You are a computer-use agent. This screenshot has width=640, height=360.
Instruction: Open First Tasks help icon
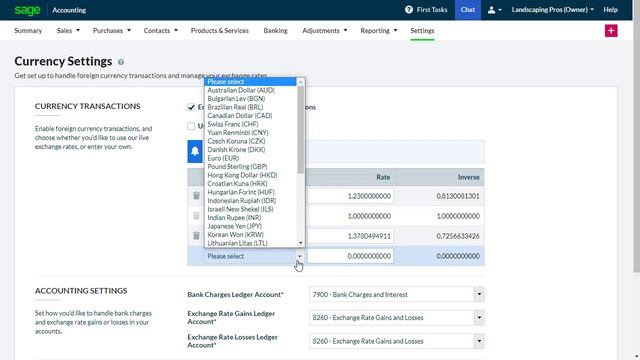click(409, 10)
